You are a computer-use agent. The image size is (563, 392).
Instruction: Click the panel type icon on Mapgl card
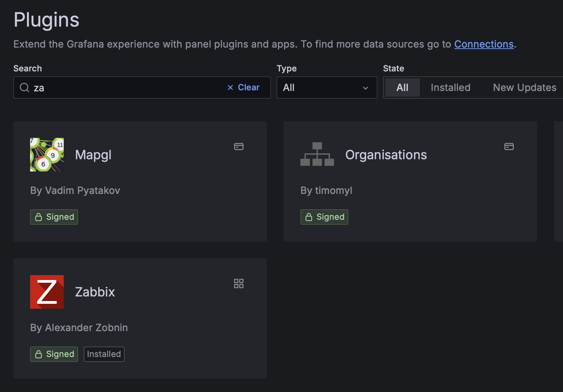[239, 147]
